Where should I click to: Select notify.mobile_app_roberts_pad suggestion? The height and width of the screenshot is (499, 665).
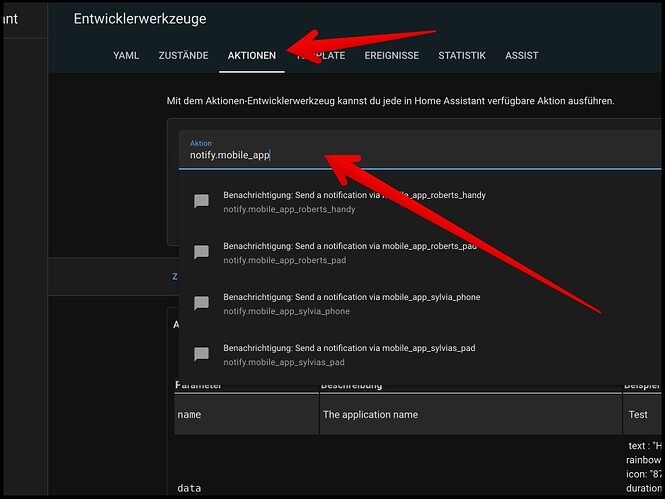point(420,253)
